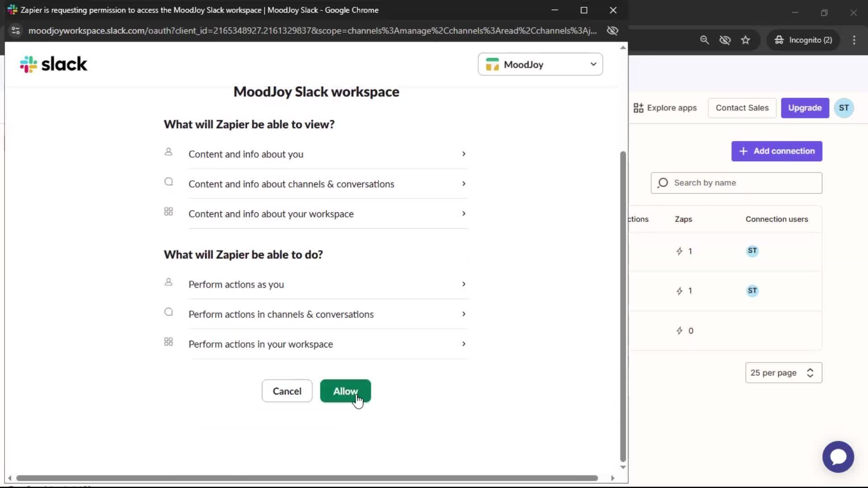Screen dimensions: 868x488
Task: Click the Connection users column header
Action: pyautogui.click(x=777, y=219)
